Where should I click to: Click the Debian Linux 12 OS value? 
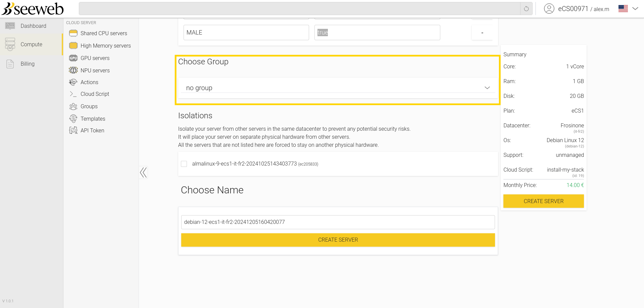[x=565, y=140]
